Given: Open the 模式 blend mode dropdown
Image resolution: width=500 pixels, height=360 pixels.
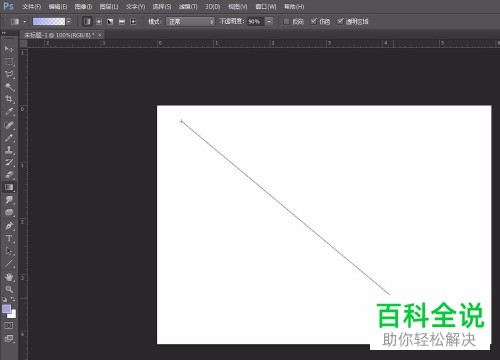Looking at the screenshot, I should click(190, 22).
